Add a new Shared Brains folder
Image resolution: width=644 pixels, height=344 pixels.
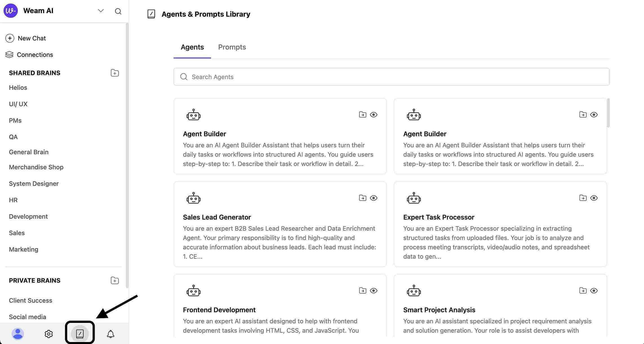click(x=115, y=73)
